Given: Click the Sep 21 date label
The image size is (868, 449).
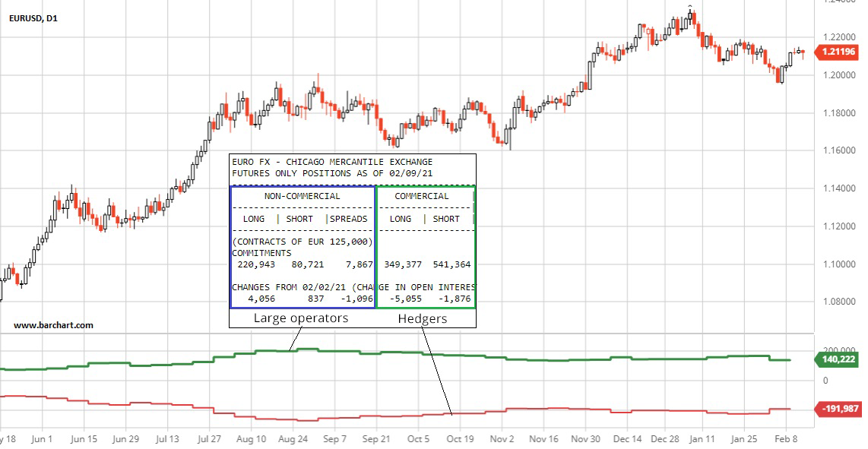Looking at the screenshot, I should coord(376,439).
